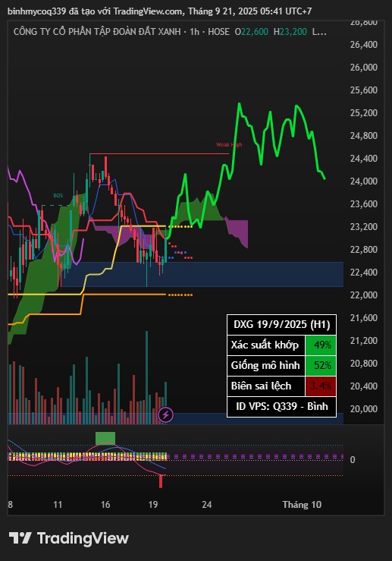Click the 52% green cell
Image resolution: width=392 pixels, height=561 pixels.
[321, 366]
